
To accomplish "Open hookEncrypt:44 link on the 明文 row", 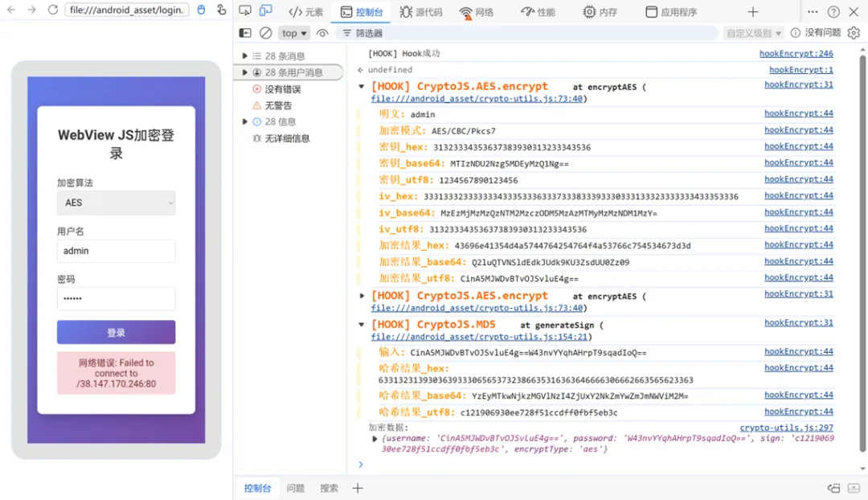I will pos(799,113).
